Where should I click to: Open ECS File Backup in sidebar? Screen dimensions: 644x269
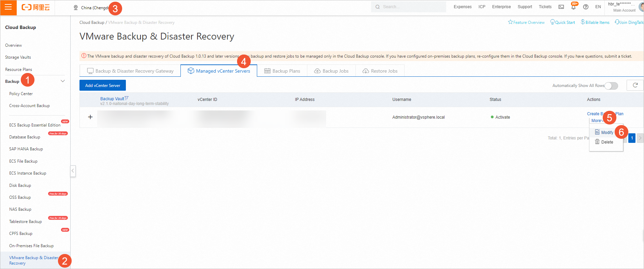coord(24,161)
